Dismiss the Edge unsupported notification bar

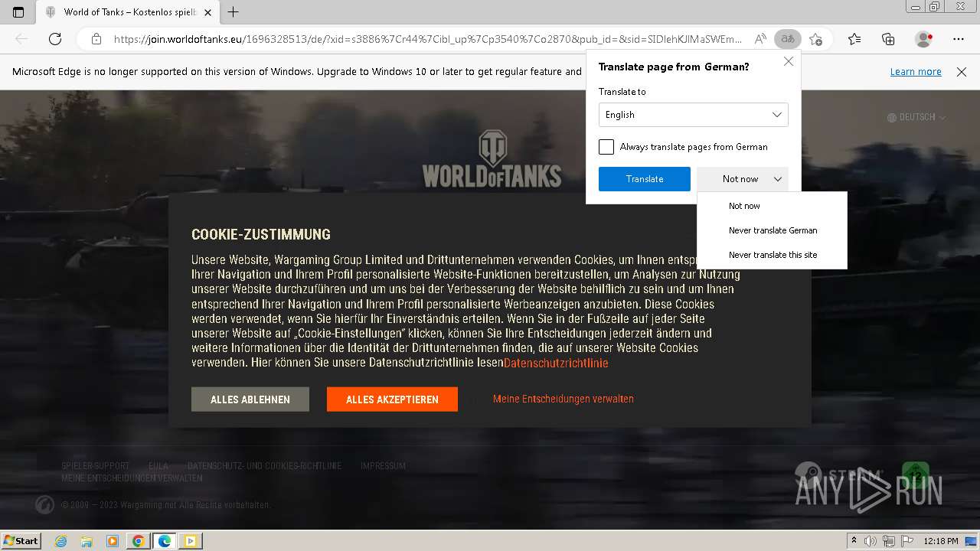tap(962, 71)
